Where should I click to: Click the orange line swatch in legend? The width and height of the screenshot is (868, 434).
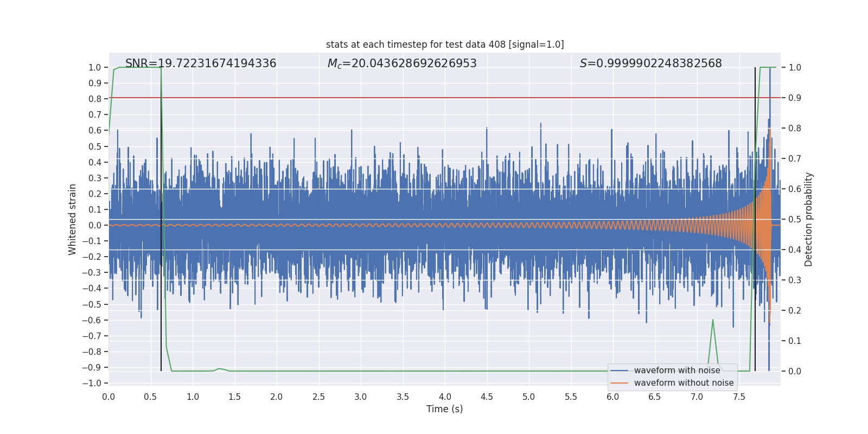tap(619, 383)
